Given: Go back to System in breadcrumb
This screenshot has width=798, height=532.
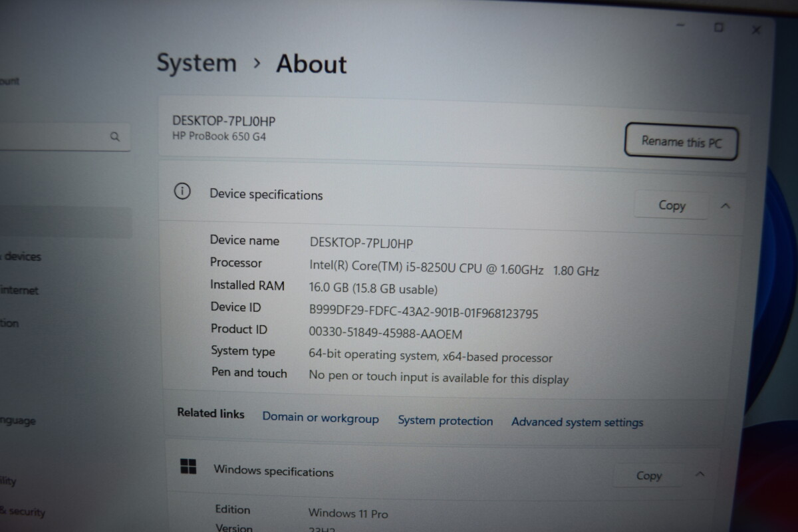Looking at the screenshot, I should tap(196, 63).
